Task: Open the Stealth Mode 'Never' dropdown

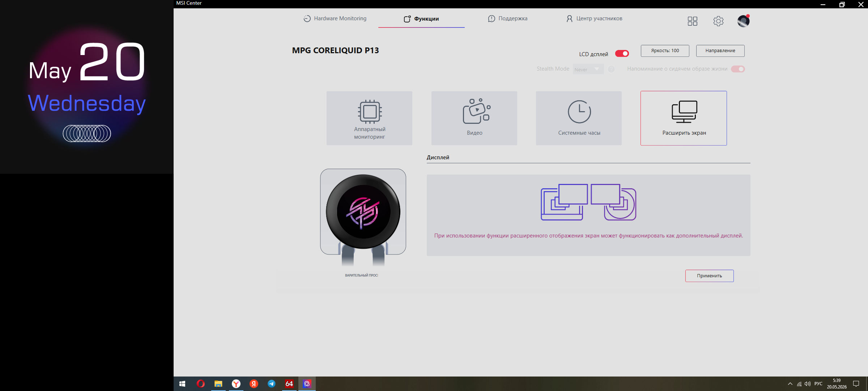Action: (588, 69)
